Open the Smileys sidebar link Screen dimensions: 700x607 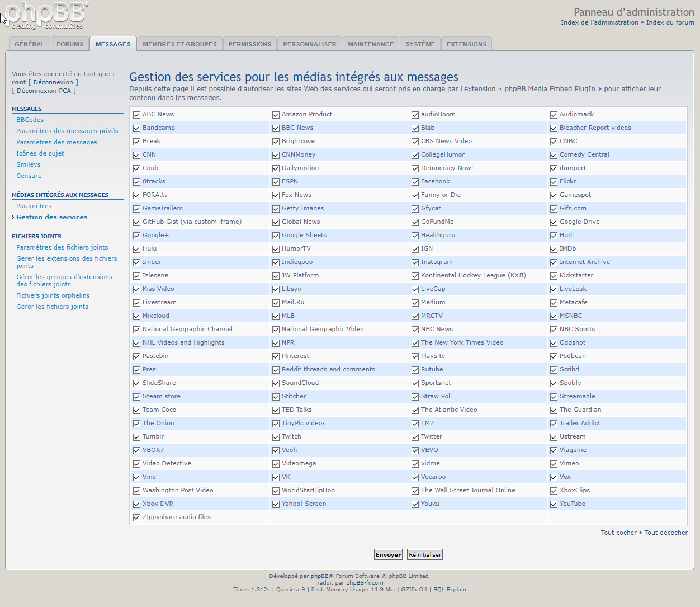pos(29,164)
